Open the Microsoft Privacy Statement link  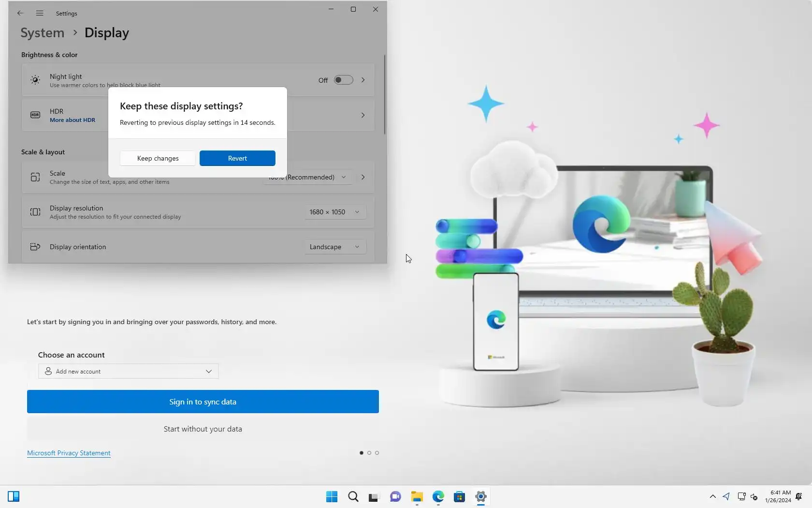(69, 453)
